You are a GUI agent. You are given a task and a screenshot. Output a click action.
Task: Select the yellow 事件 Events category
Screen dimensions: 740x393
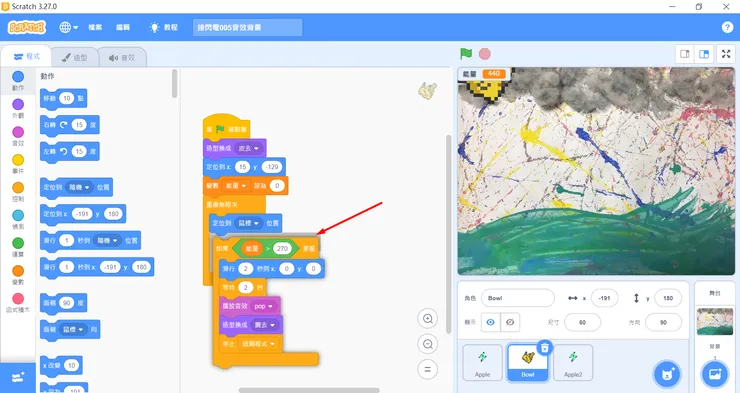tap(18, 164)
